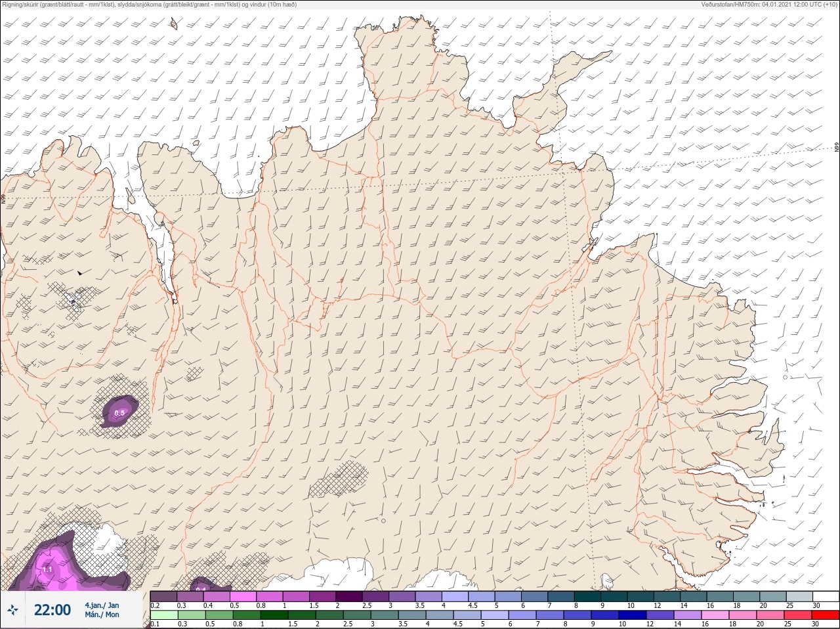840x629 pixels.
Task: Click the 1.1 value in the pink precipitation area
Action: [47, 570]
